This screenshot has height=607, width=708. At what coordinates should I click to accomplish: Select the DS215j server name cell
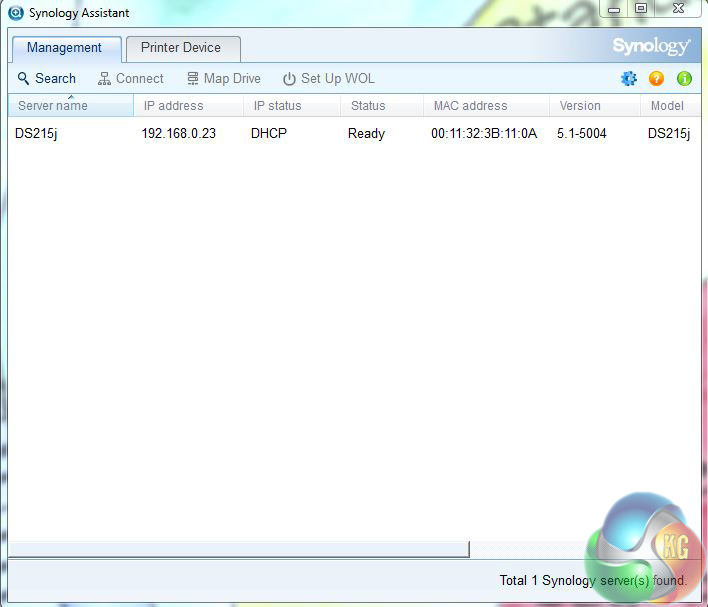click(x=36, y=134)
